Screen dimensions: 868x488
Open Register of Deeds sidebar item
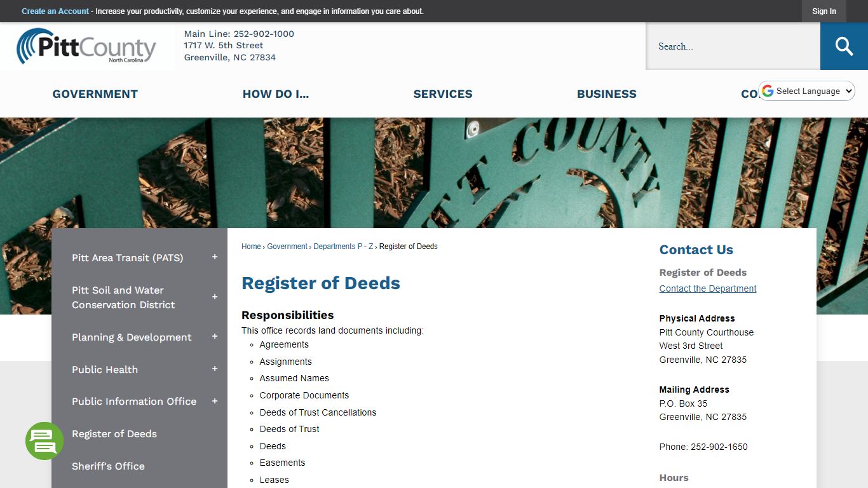pos(114,434)
